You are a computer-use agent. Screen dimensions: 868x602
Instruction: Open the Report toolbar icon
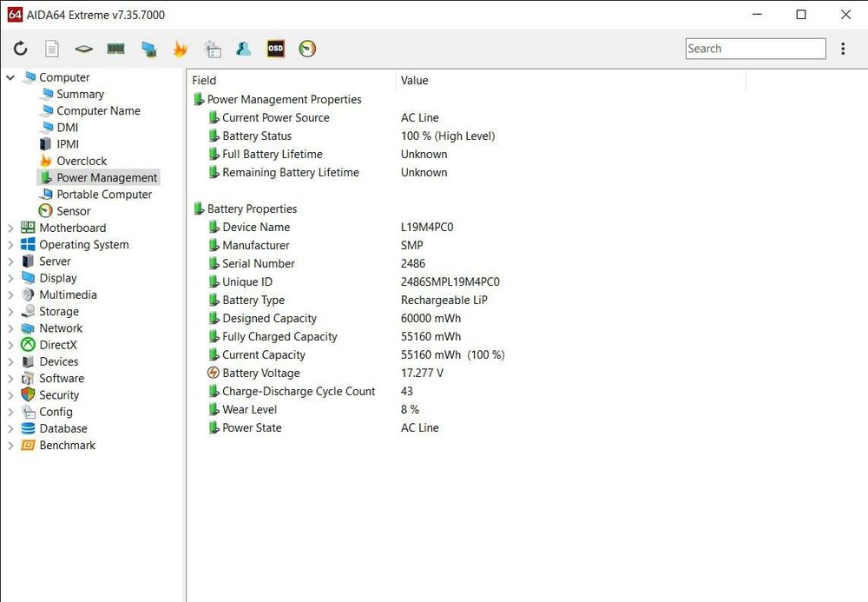click(x=52, y=49)
